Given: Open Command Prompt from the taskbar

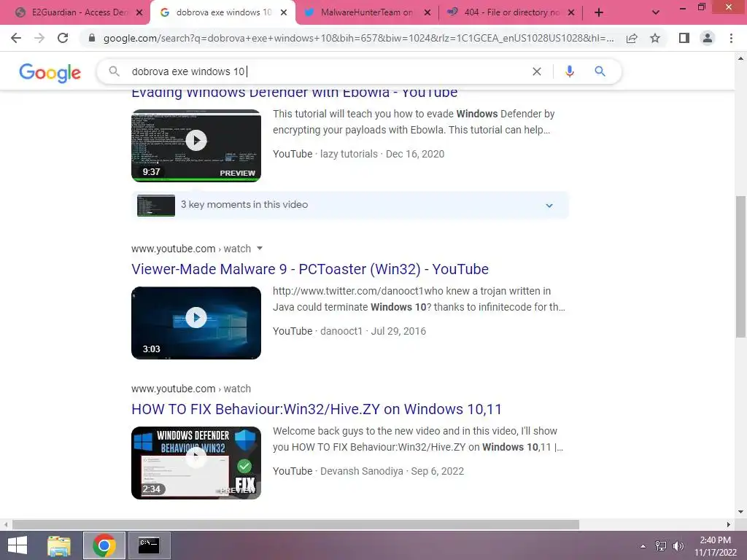Looking at the screenshot, I should [x=149, y=545].
